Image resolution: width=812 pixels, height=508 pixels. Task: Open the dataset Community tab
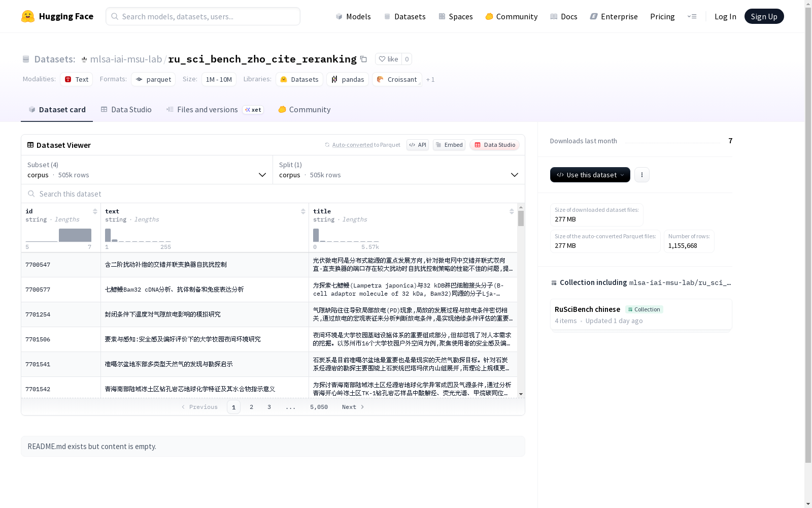304,110
